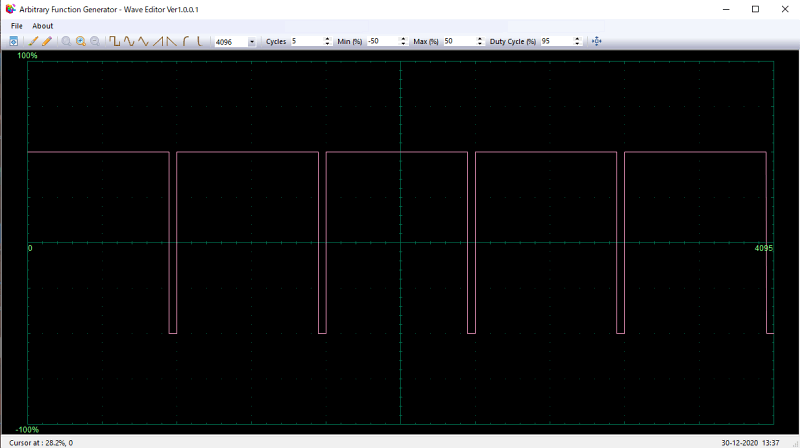Click the center of the waveform grid
This screenshot has width=800, height=448.
coord(400,242)
